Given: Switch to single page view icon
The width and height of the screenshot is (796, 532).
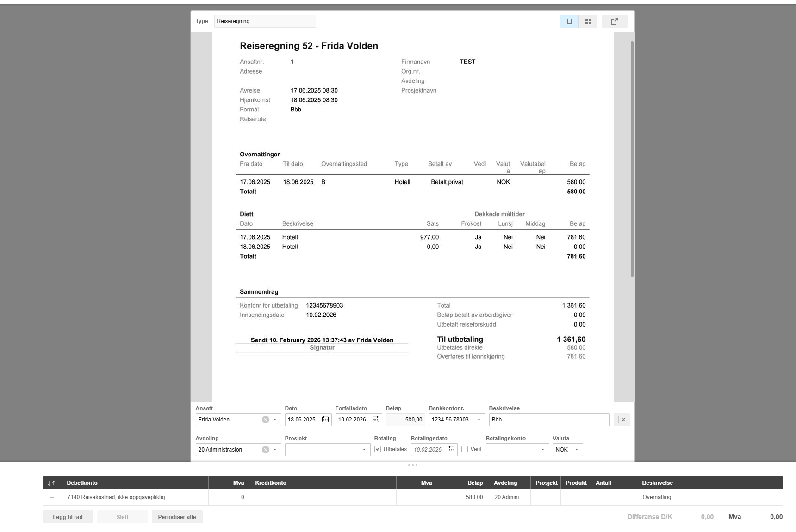Looking at the screenshot, I should 569,21.
